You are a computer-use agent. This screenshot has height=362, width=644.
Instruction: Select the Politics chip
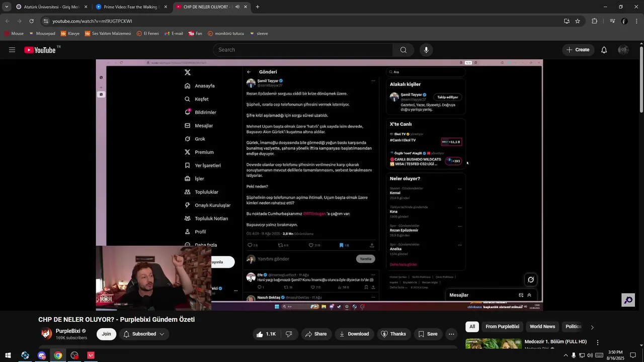coord(573,327)
